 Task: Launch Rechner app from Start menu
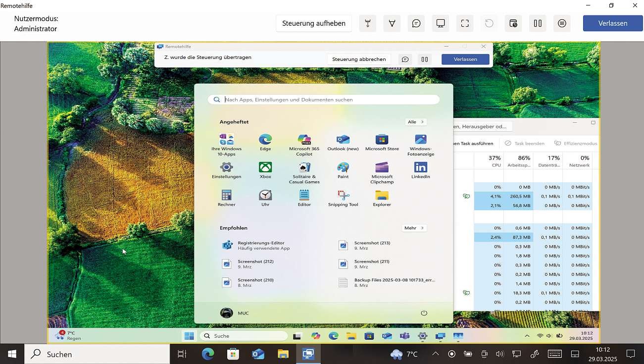click(226, 198)
